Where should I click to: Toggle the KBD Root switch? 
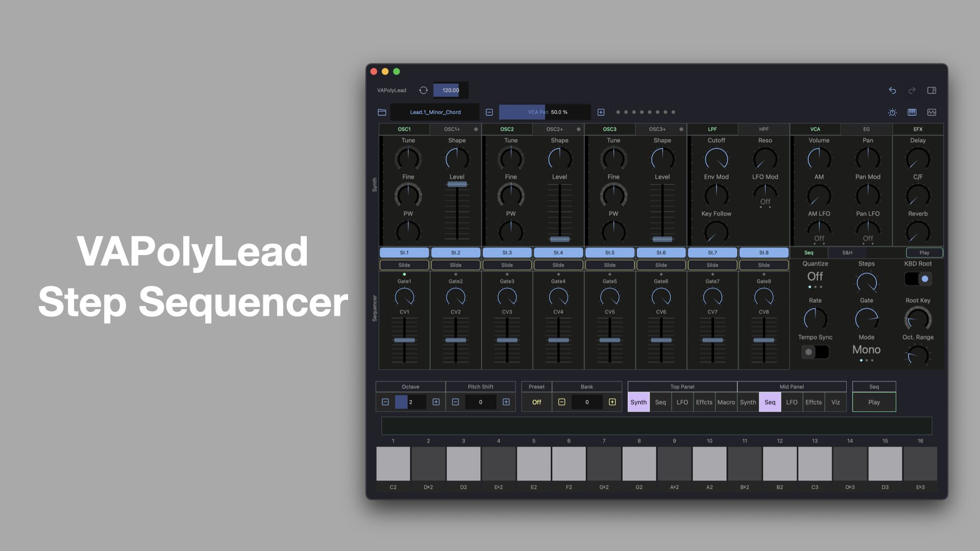918,279
